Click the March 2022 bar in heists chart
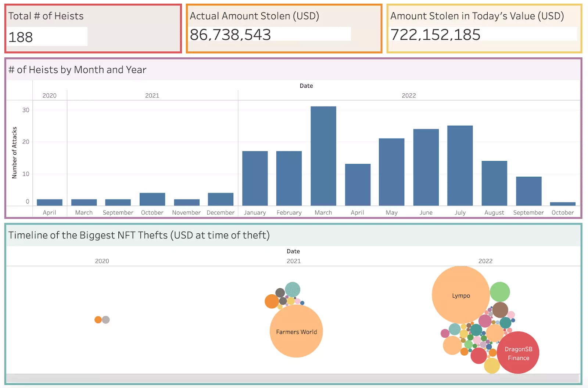The height and width of the screenshot is (388, 588). click(323, 156)
